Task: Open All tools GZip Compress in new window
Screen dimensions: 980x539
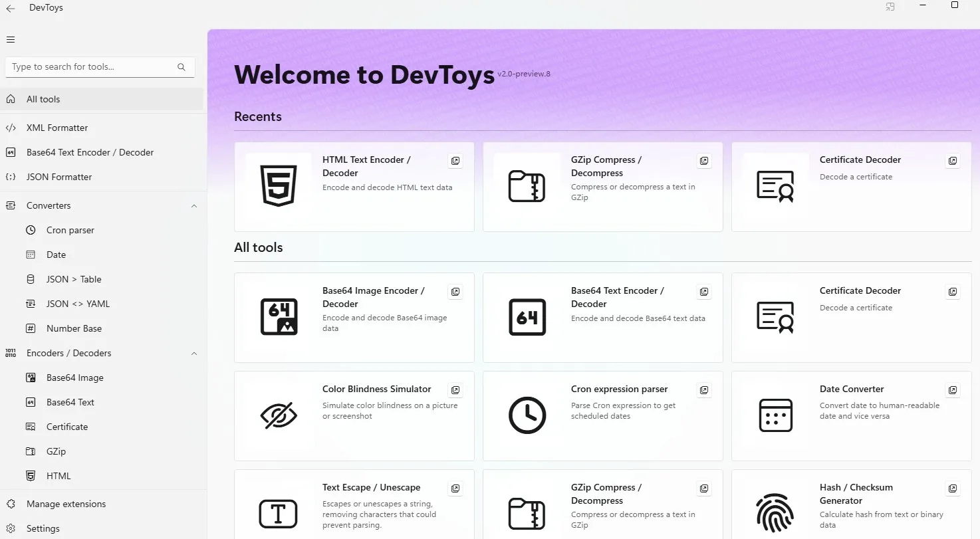Action: pos(704,488)
